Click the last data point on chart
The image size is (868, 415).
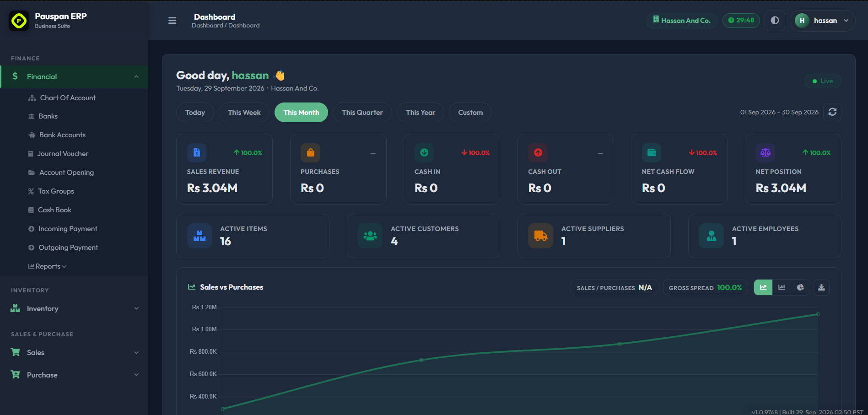pos(818,314)
